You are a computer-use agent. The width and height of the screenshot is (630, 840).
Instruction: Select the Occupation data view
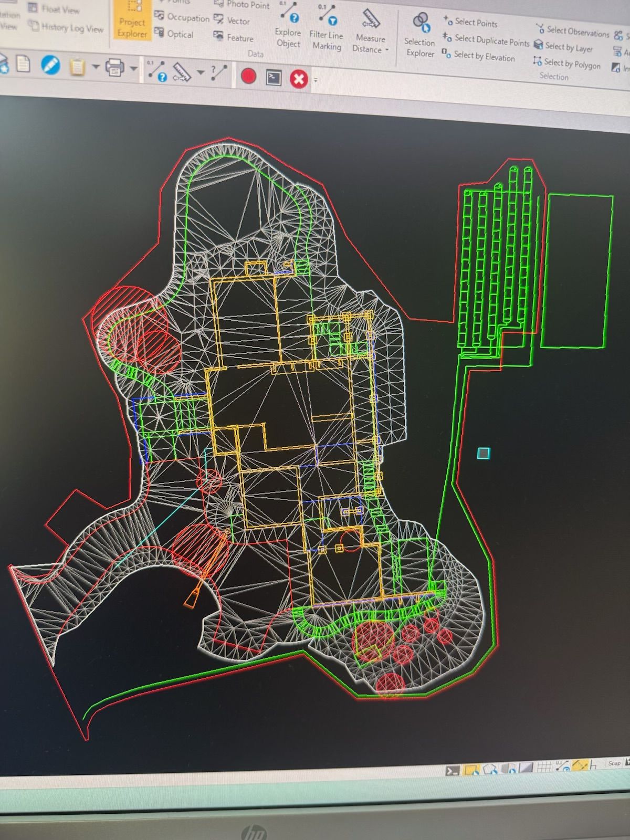[182, 17]
